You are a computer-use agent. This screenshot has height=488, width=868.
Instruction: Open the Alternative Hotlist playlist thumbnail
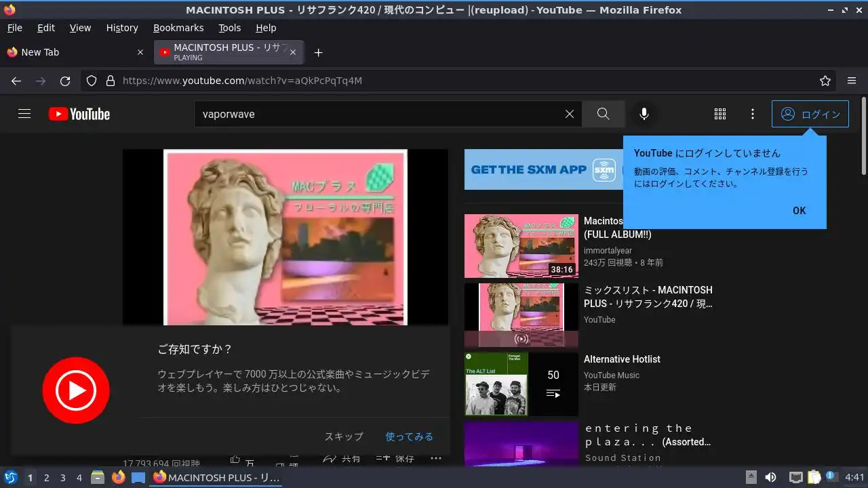521,384
